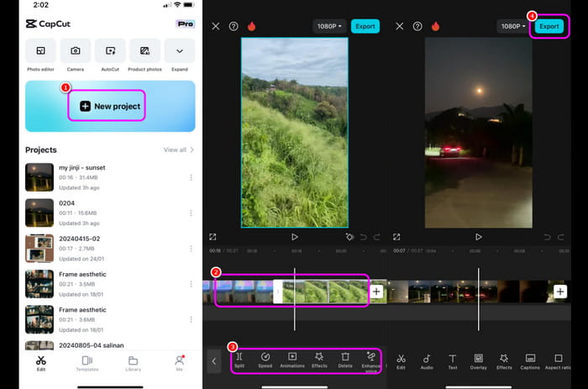The image size is (588, 389).
Task: Switch to the Templates tab
Action: 87,363
